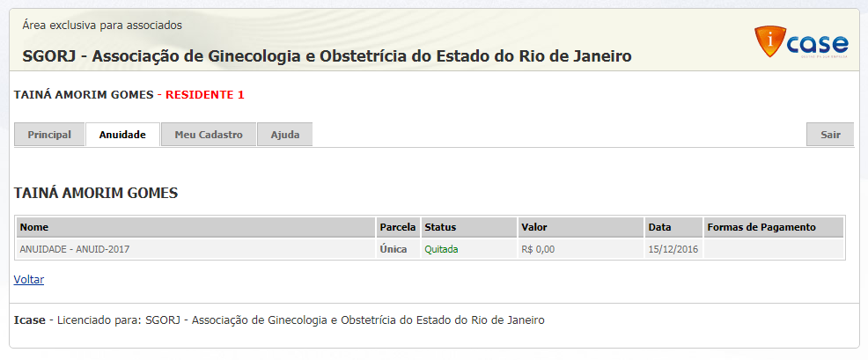This screenshot has width=868, height=360.
Task: Click the Icase logo
Action: (x=801, y=42)
